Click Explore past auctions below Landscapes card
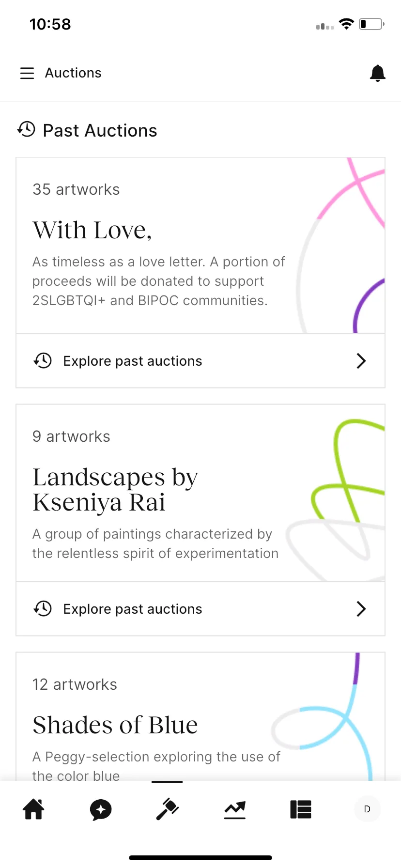Image resolution: width=401 pixels, height=868 pixels. [133, 609]
